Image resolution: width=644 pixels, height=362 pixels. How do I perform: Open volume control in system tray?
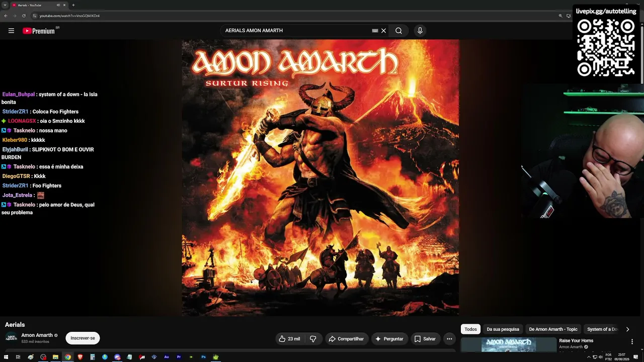click(601, 357)
